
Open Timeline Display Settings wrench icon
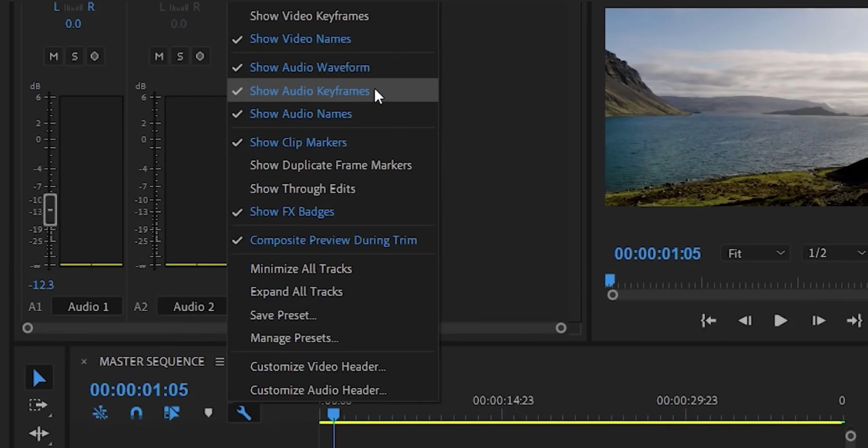click(244, 412)
